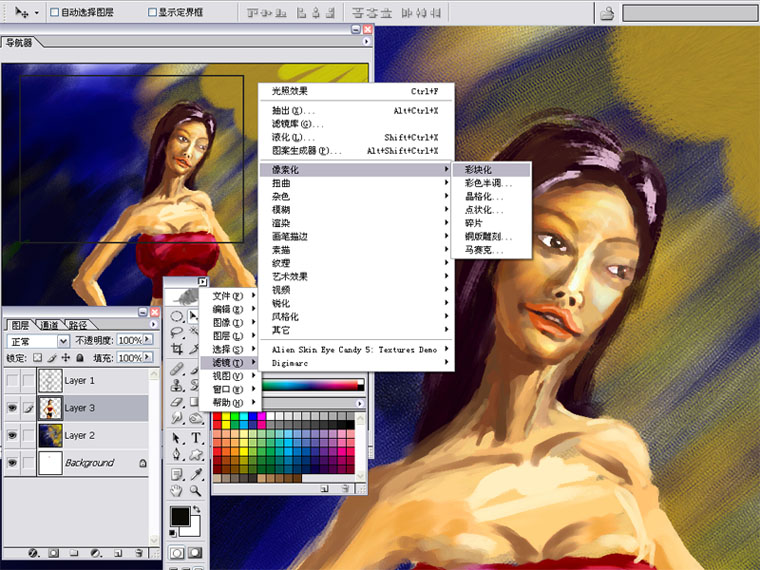This screenshot has height=570, width=760.
Task: Open 文件 menu item
Action: click(x=229, y=296)
